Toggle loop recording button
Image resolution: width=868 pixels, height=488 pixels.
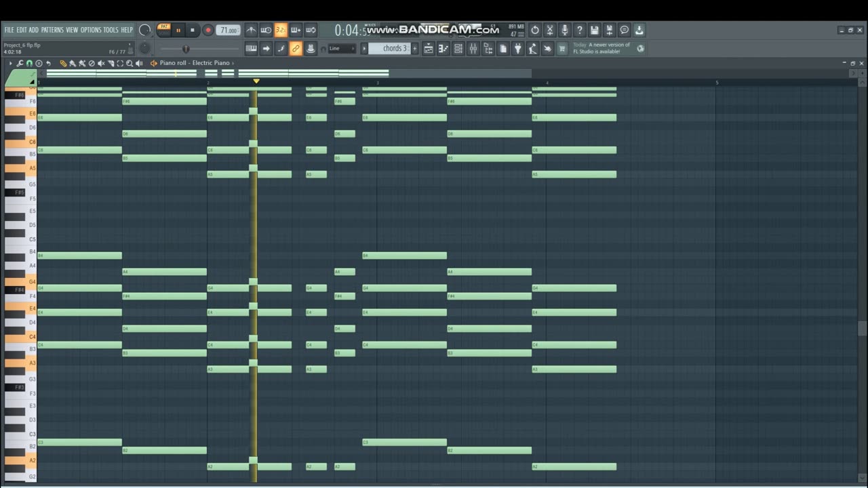click(x=311, y=30)
